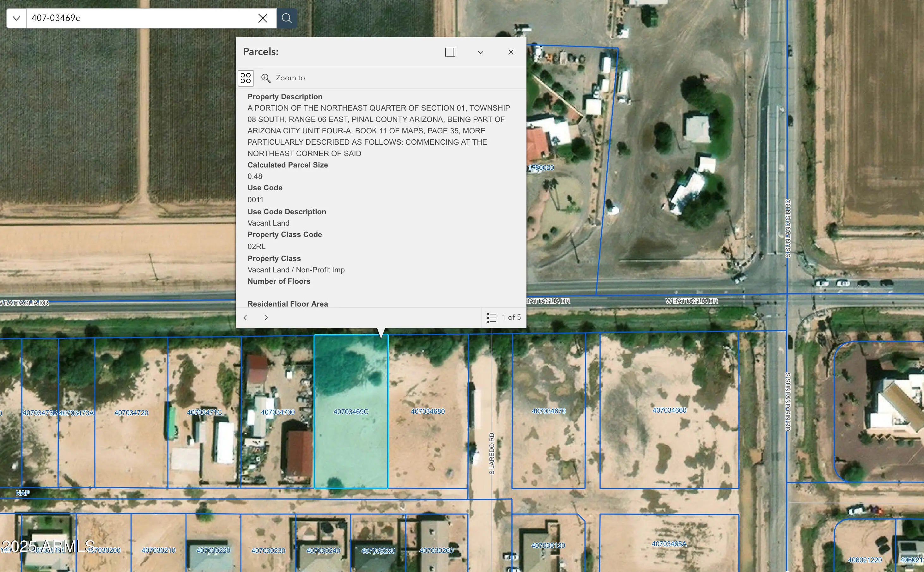
Task: Go to the next feature arrow
Action: coord(266,317)
